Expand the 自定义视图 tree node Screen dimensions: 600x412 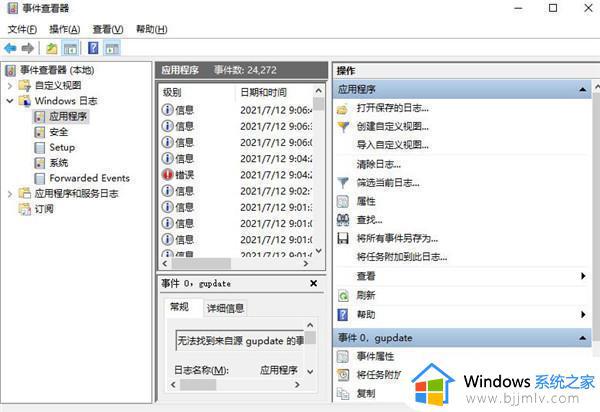point(11,86)
